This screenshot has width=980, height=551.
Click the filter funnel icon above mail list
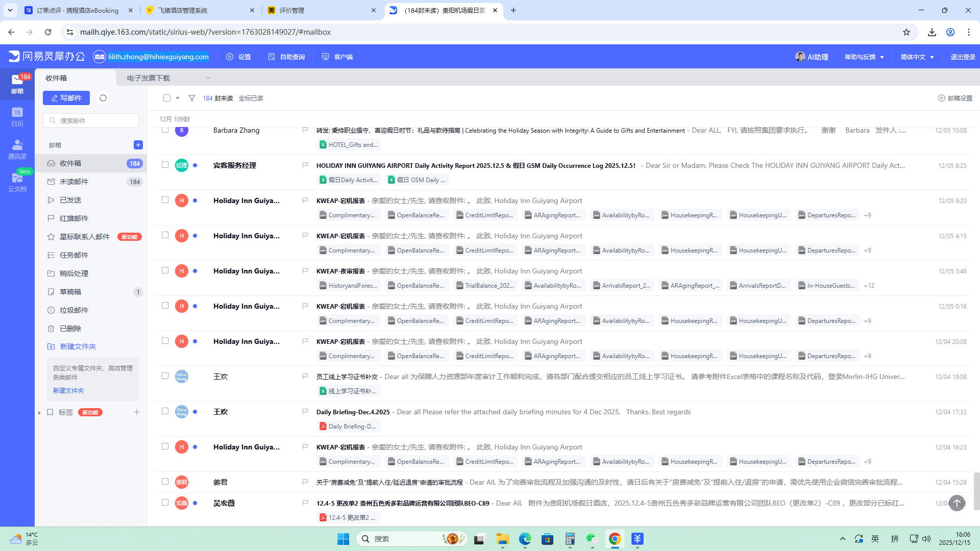click(x=192, y=98)
